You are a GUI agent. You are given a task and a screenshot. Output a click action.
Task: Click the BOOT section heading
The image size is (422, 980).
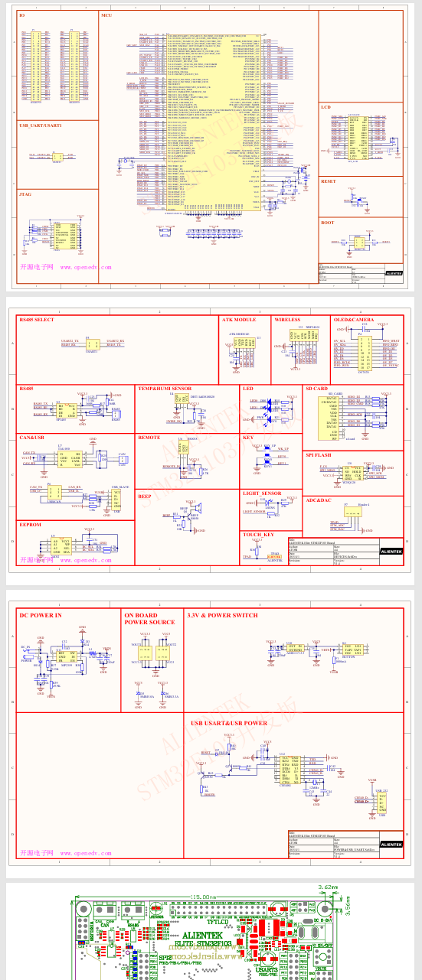pos(327,223)
